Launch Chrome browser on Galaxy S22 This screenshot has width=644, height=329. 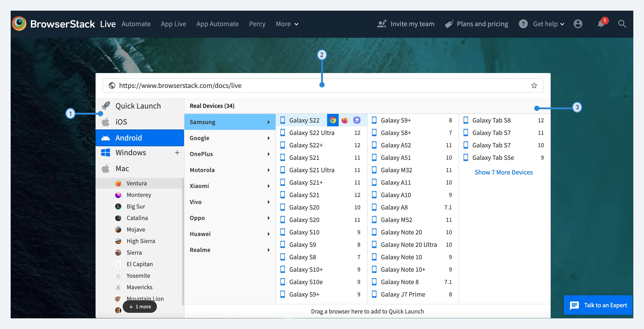332,120
